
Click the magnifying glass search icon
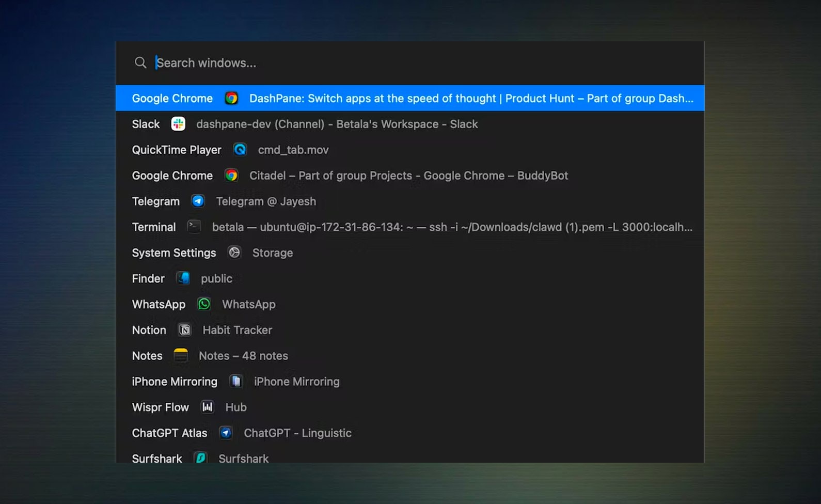[140, 63]
